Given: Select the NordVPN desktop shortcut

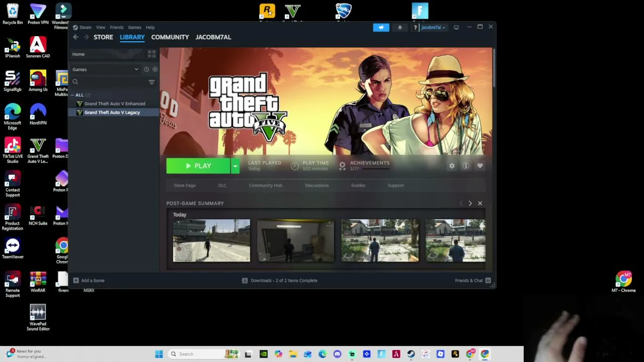Looking at the screenshot, I should tap(38, 115).
